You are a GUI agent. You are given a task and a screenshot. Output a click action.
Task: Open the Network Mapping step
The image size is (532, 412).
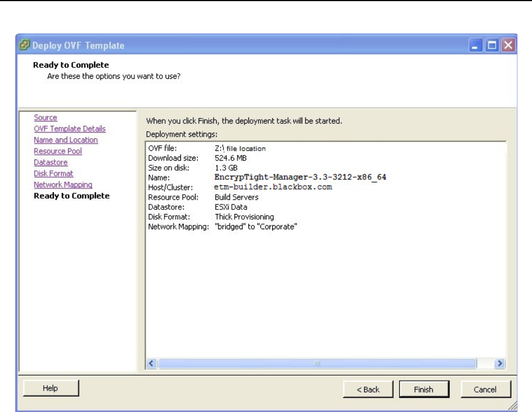click(62, 185)
